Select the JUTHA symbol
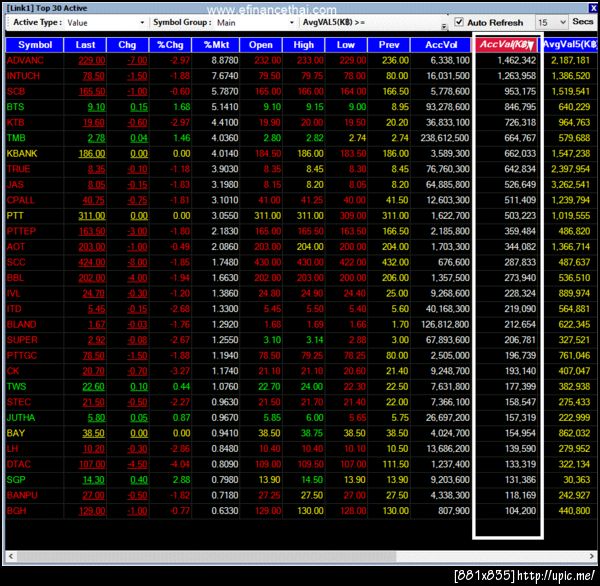This screenshot has width=600, height=586. [x=21, y=418]
